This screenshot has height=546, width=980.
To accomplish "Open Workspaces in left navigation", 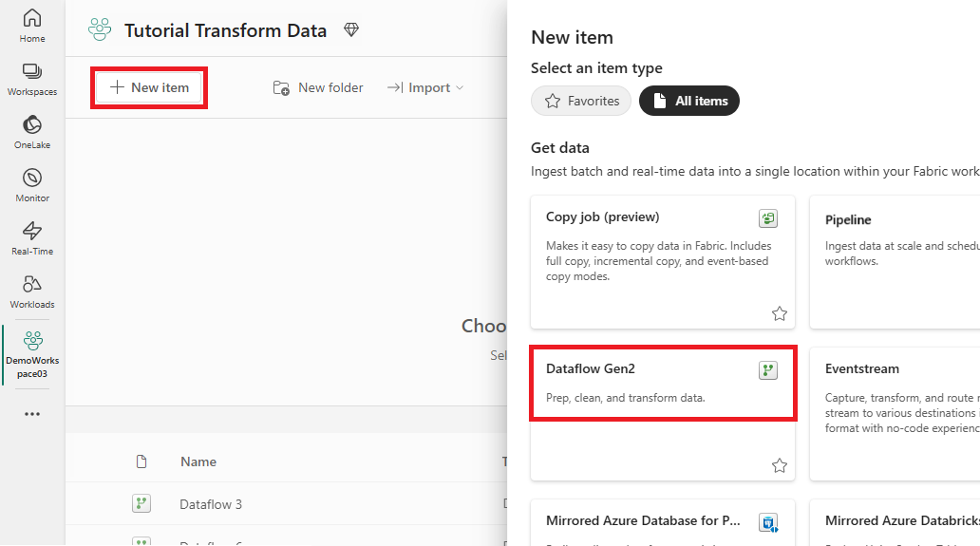I will pos(32,80).
